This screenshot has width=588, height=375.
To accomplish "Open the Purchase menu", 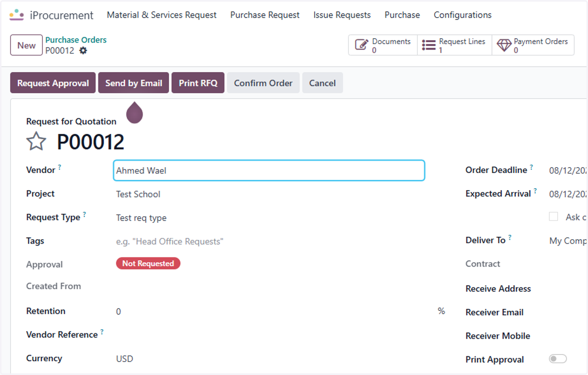I will tap(402, 15).
